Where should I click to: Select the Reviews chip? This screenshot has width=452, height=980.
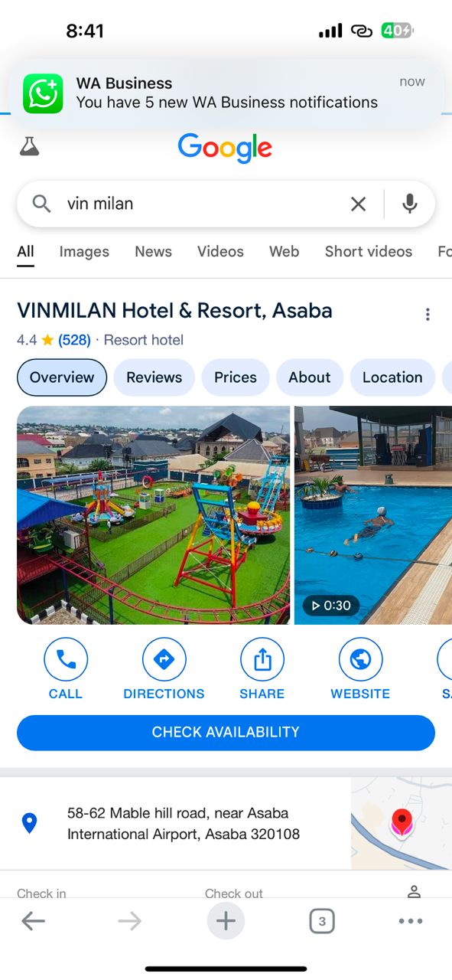(154, 377)
